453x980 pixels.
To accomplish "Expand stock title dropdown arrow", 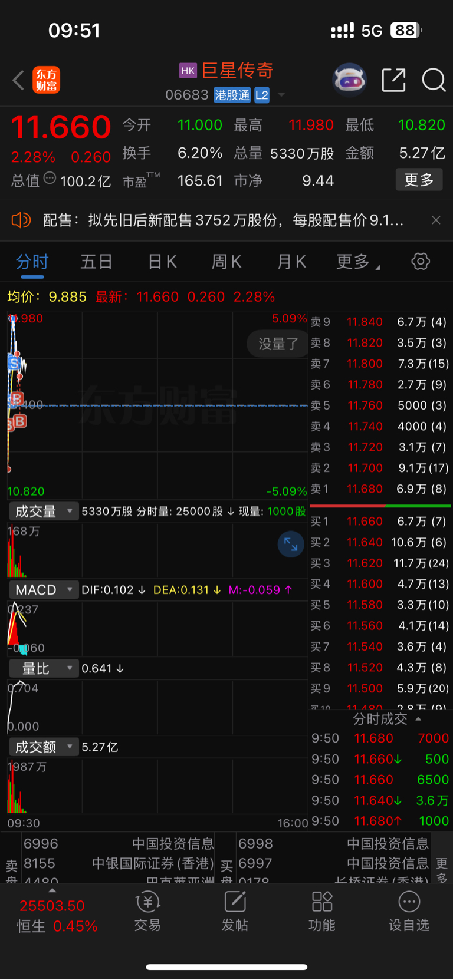I will 281,95.
